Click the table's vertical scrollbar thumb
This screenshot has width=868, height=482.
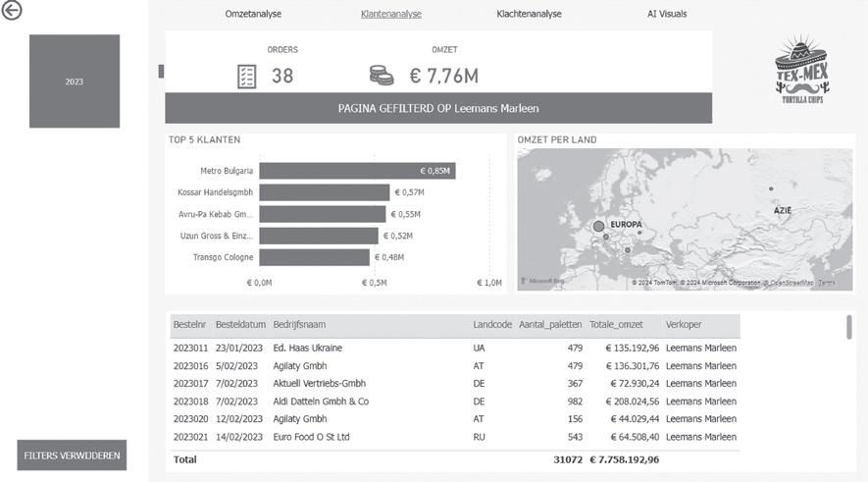[848, 327]
